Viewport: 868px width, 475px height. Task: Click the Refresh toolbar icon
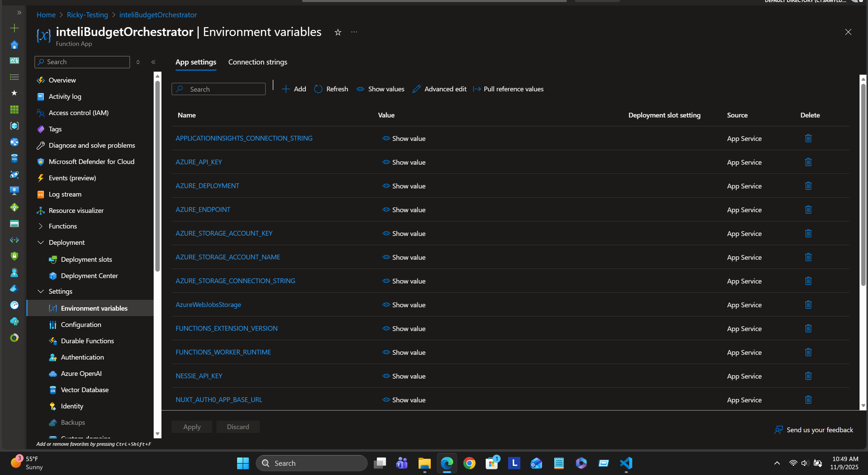318,89
